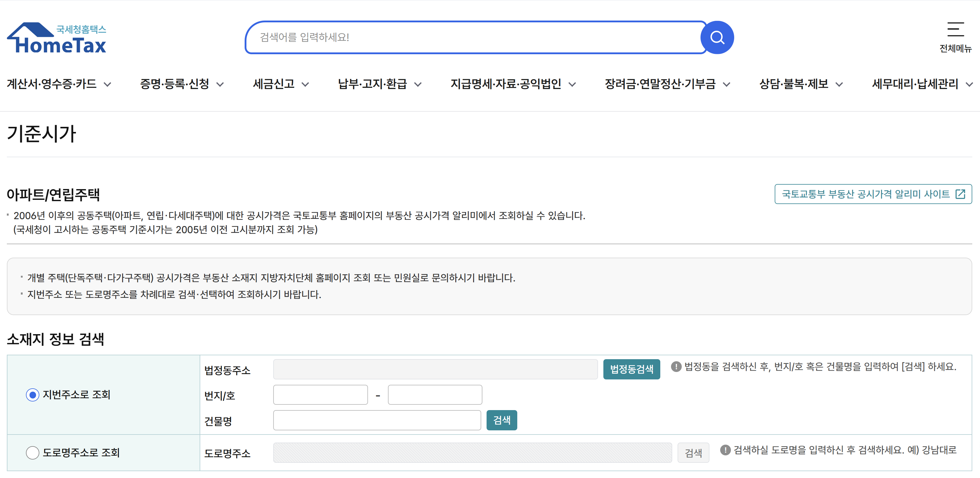Expand 계산서·영수증·카드 menu chevron
Screen dimensions: 980x478
pos(108,84)
